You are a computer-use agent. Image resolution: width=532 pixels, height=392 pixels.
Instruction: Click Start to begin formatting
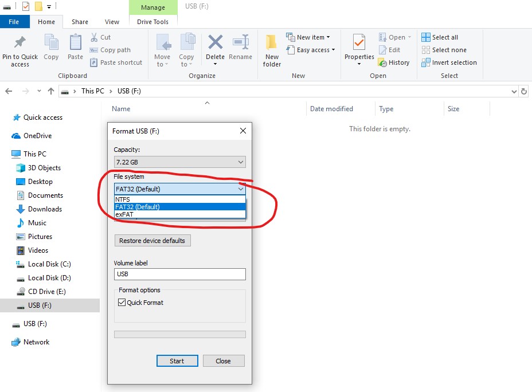point(177,361)
